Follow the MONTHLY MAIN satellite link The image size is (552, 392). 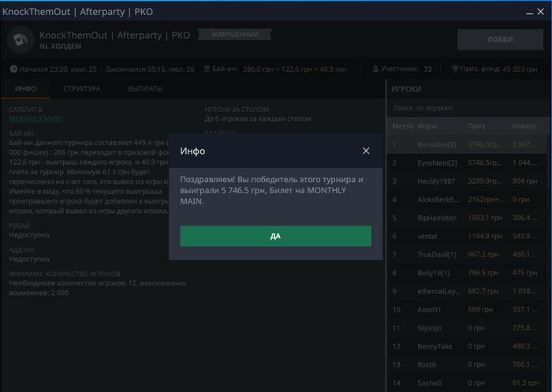tap(35, 118)
